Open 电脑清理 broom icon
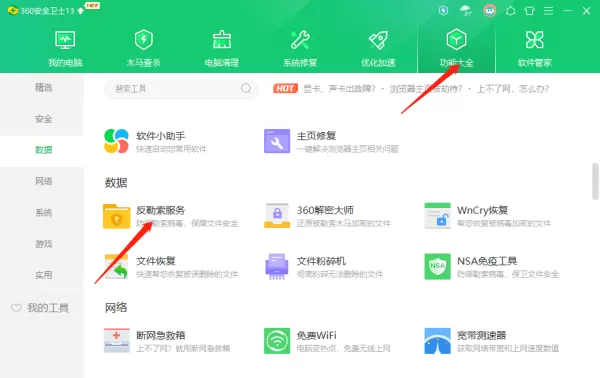600x378 pixels. pyautogui.click(x=222, y=40)
